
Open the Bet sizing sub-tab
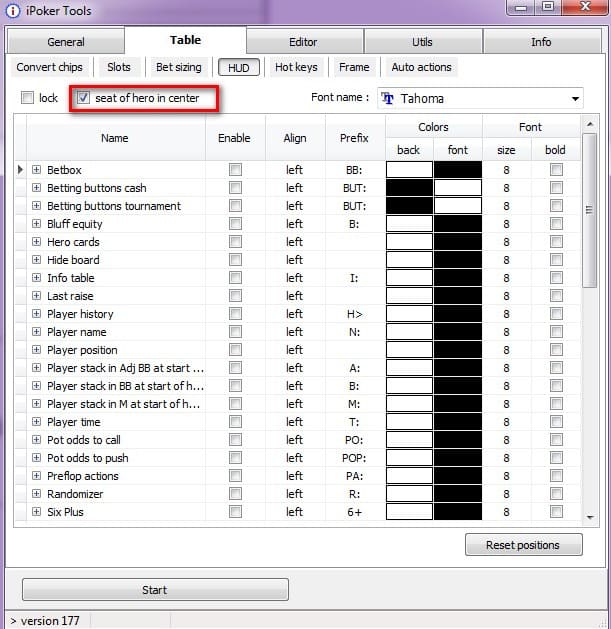[179, 67]
